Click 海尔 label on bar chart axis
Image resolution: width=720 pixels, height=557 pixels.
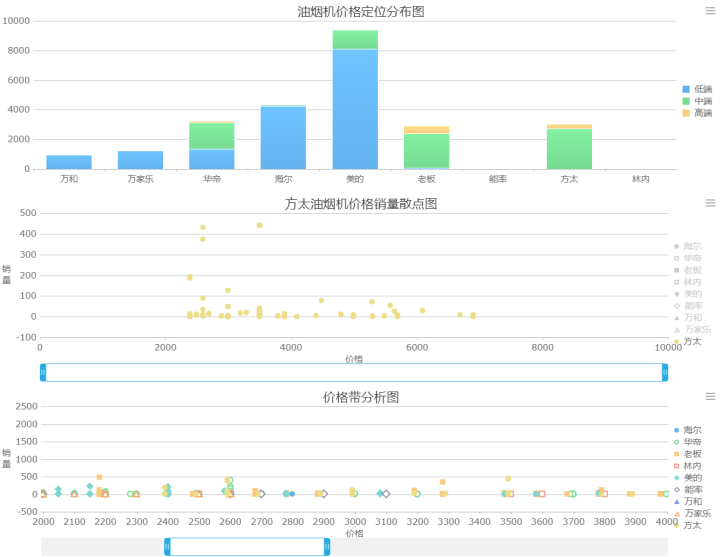click(283, 179)
